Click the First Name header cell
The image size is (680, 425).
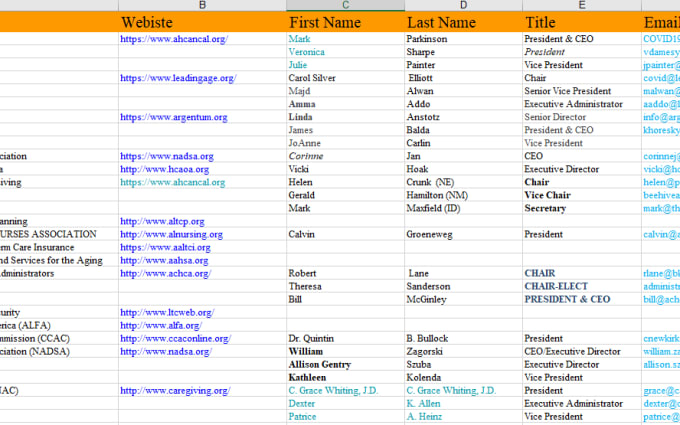(345, 22)
